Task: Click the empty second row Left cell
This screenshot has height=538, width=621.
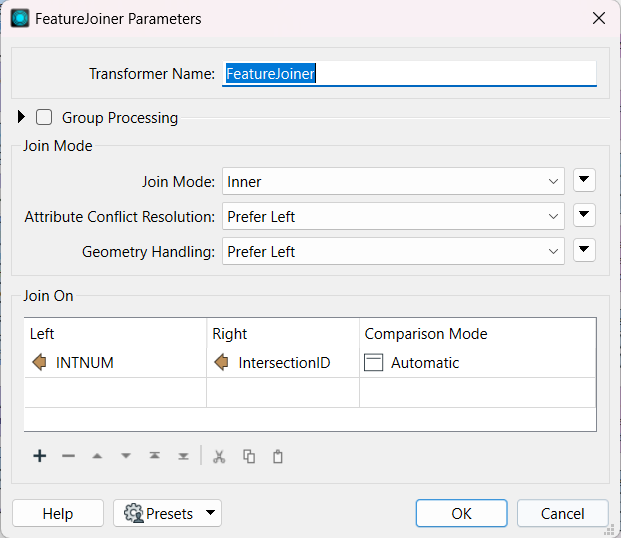Action: [x=115, y=392]
